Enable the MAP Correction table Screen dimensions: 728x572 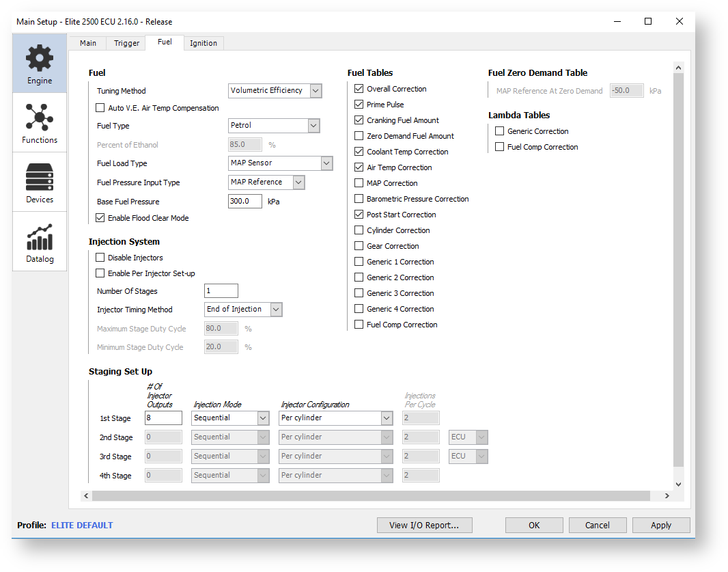[x=359, y=183]
